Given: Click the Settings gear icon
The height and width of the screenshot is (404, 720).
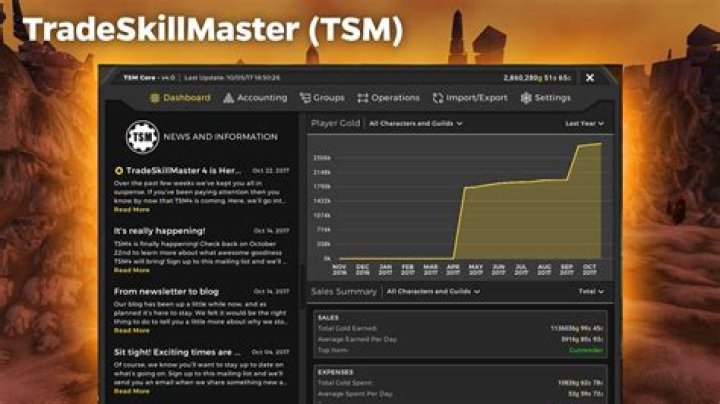Looking at the screenshot, I should tap(526, 98).
